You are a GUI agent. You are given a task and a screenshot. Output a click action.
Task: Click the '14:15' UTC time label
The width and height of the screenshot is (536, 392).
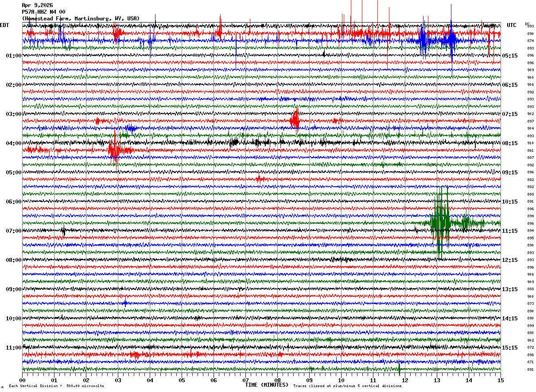(510, 319)
